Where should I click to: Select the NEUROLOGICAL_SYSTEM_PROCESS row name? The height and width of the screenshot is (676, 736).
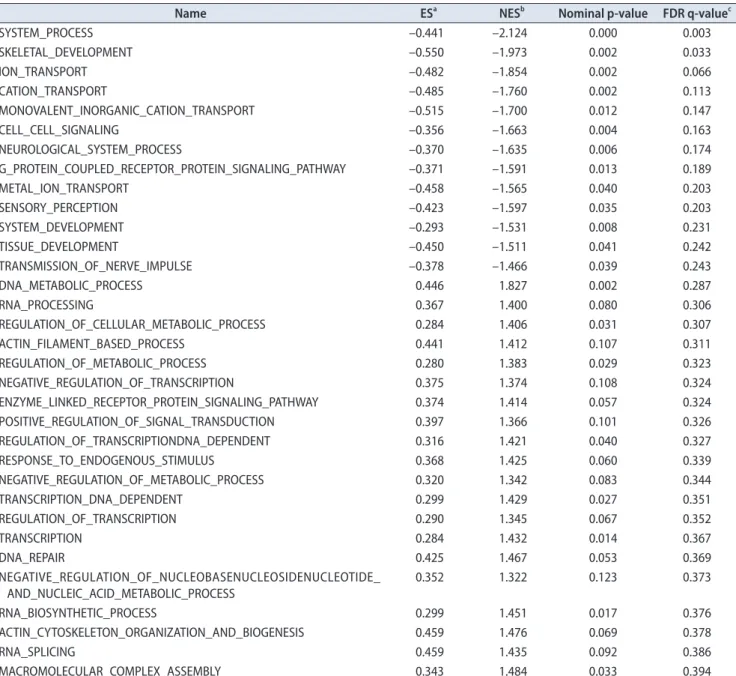91,150
